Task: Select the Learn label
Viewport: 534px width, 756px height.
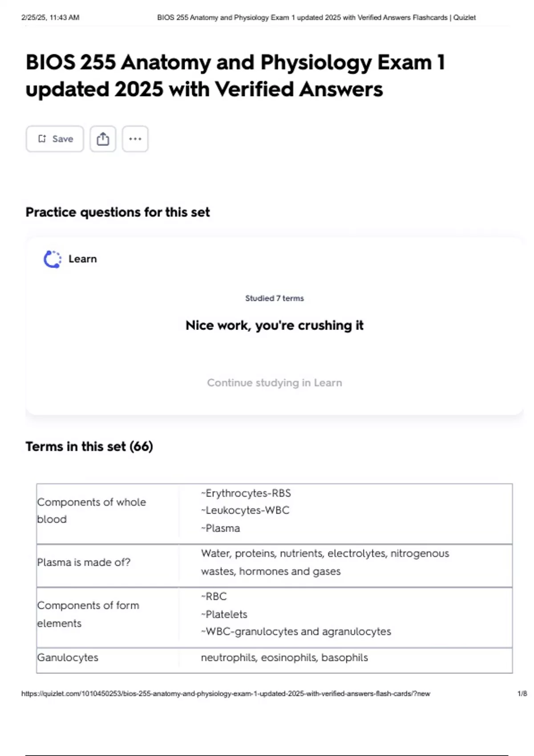Action: pyautogui.click(x=83, y=259)
